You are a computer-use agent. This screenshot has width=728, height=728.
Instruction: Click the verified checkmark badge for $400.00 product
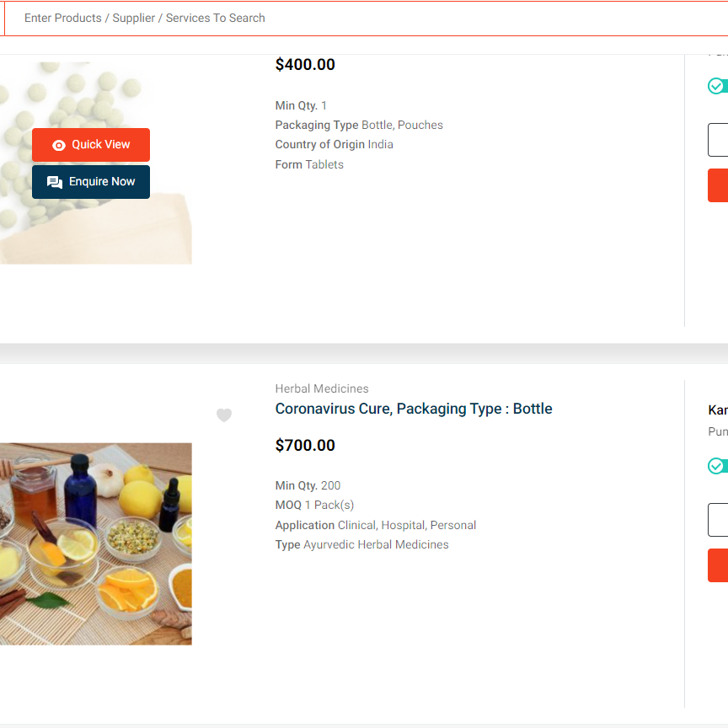click(x=716, y=86)
